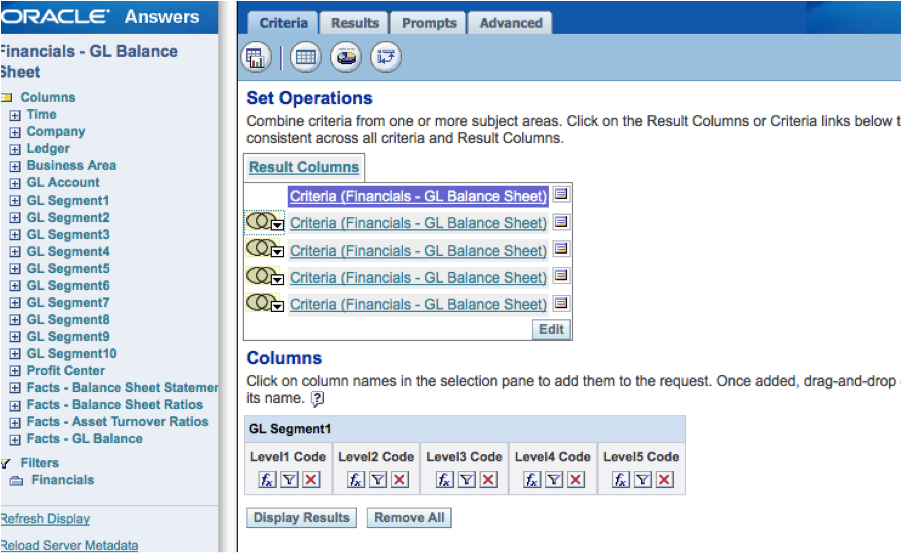This screenshot has height=553, width=902.
Task: Open set operation dropdown for fifth criteria
Action: tap(277, 307)
